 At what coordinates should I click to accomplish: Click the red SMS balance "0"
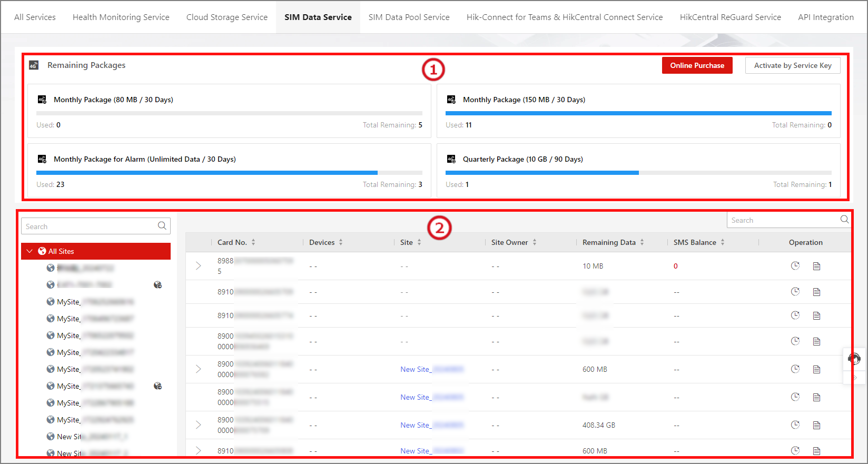tap(676, 266)
